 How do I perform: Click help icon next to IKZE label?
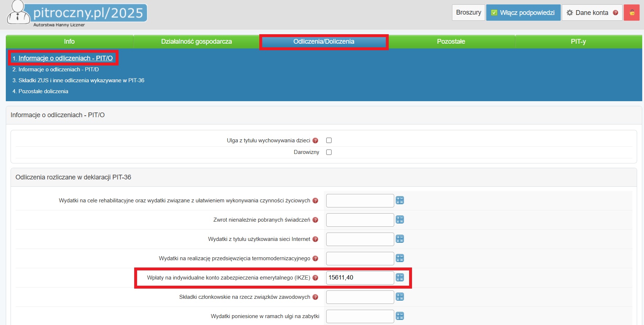coord(315,278)
